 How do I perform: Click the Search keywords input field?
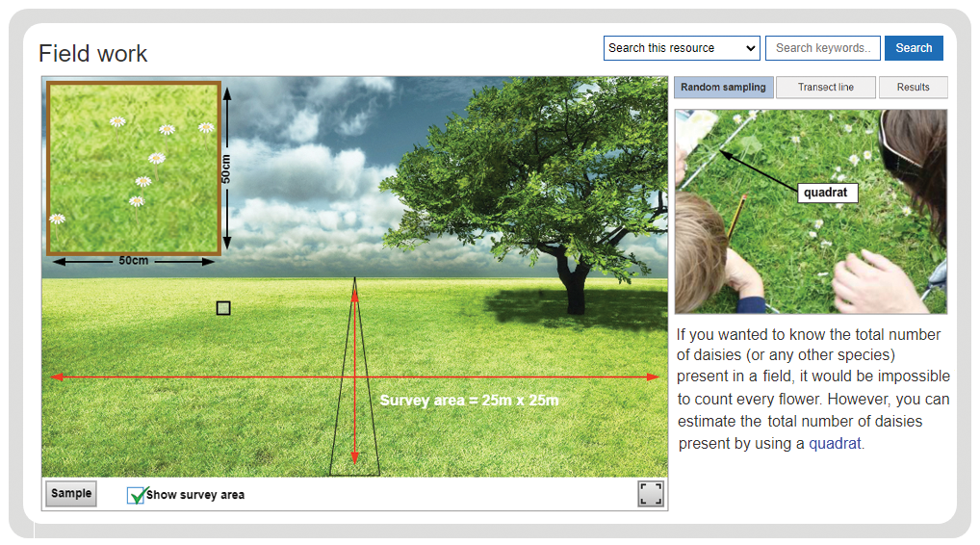(822, 48)
